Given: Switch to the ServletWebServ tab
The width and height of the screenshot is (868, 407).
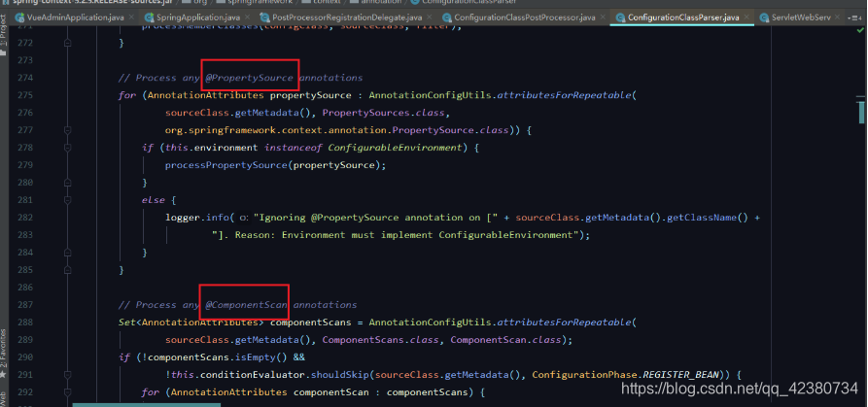Looking at the screenshot, I should tap(801, 17).
